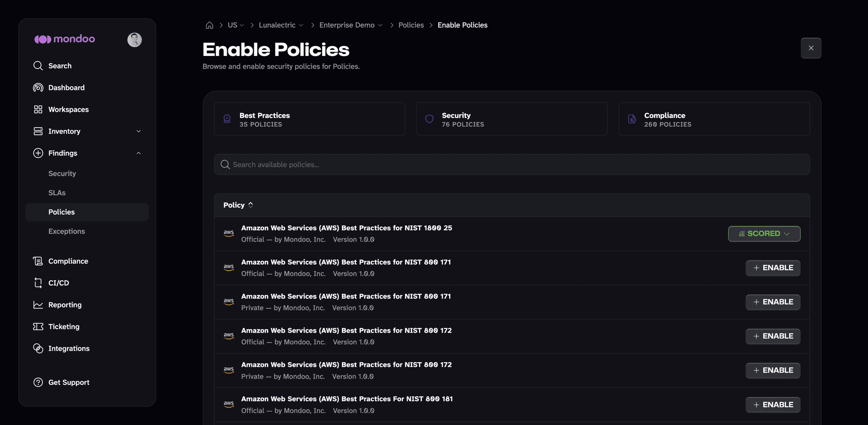
Task: Collapse the Findings sidebar section
Action: 139,153
